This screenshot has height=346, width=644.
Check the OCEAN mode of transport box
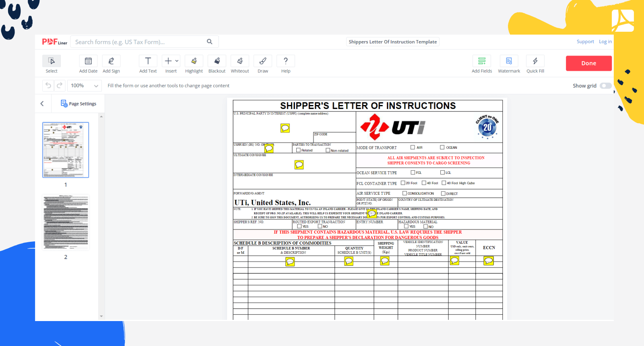(442, 147)
